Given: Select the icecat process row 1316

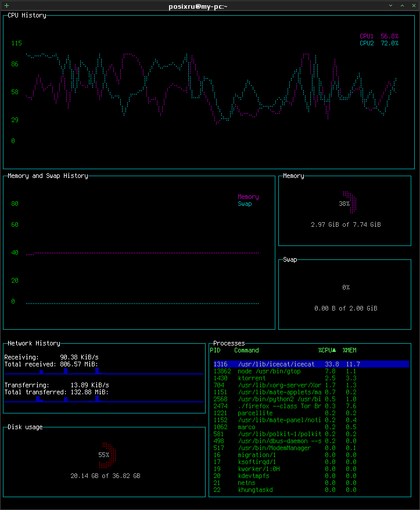Looking at the screenshot, I should coord(311,364).
